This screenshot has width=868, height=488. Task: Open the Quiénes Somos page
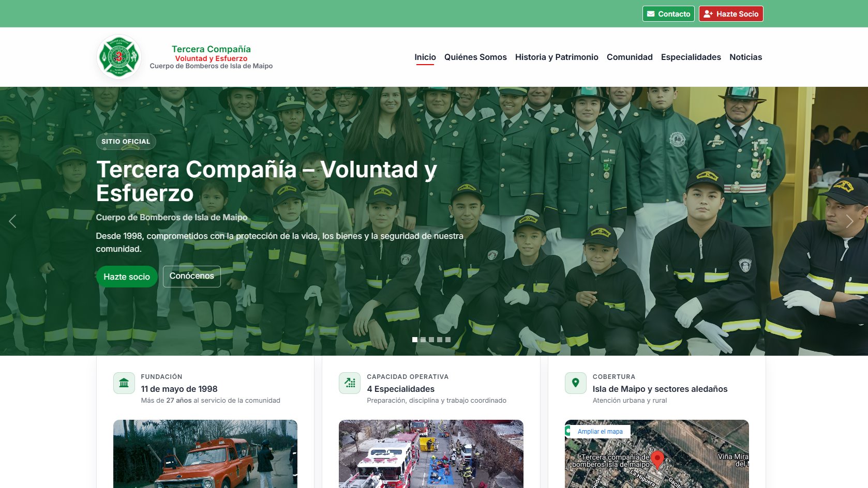coord(475,57)
